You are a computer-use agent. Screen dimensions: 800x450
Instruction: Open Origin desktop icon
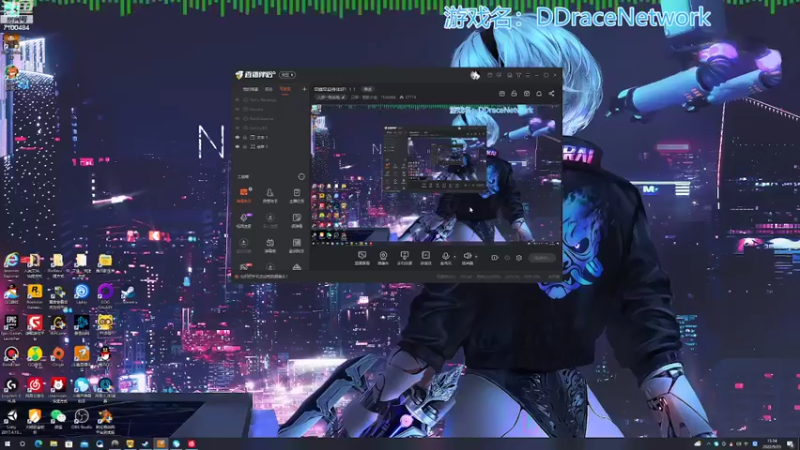point(58,354)
